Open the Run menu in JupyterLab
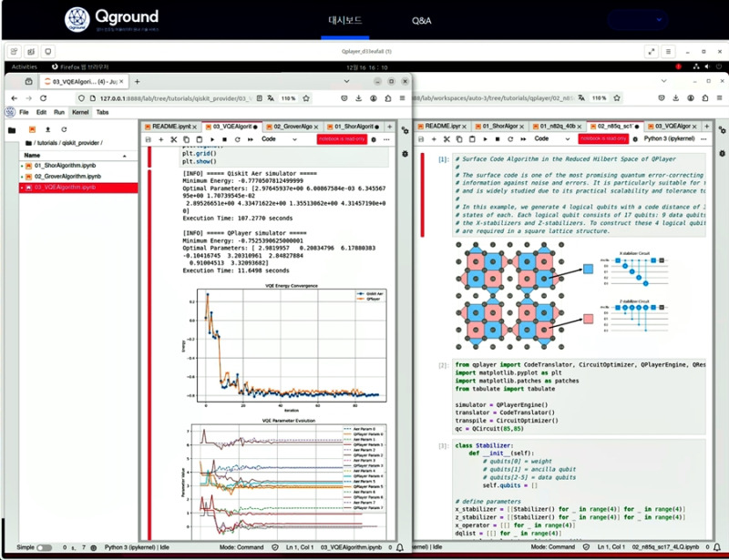The height and width of the screenshot is (560, 729). [59, 112]
